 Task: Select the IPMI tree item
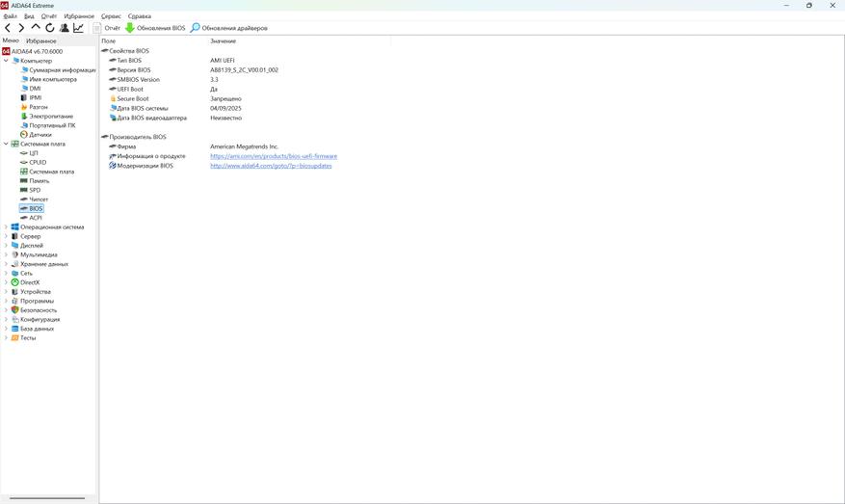[31, 97]
